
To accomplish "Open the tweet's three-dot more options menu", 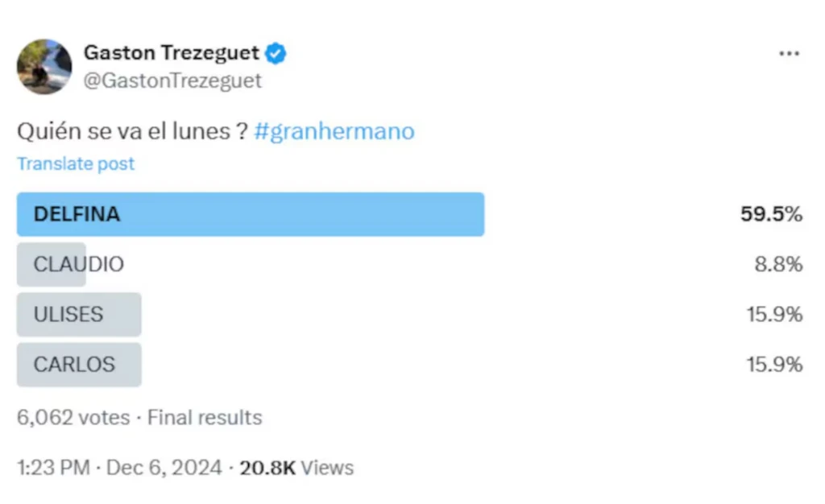I will pyautogui.click(x=788, y=54).
